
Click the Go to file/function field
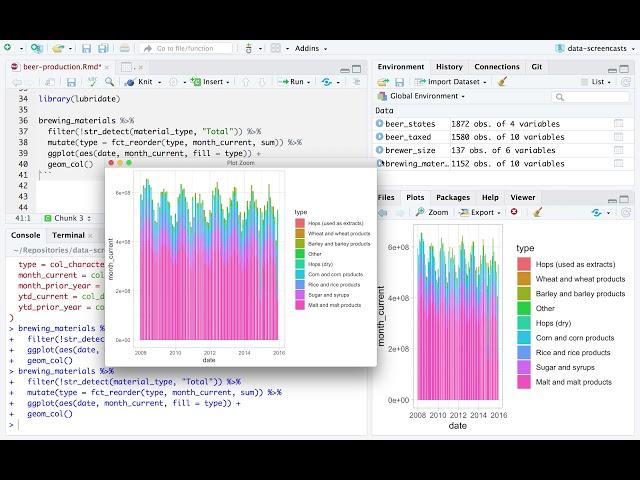point(186,48)
